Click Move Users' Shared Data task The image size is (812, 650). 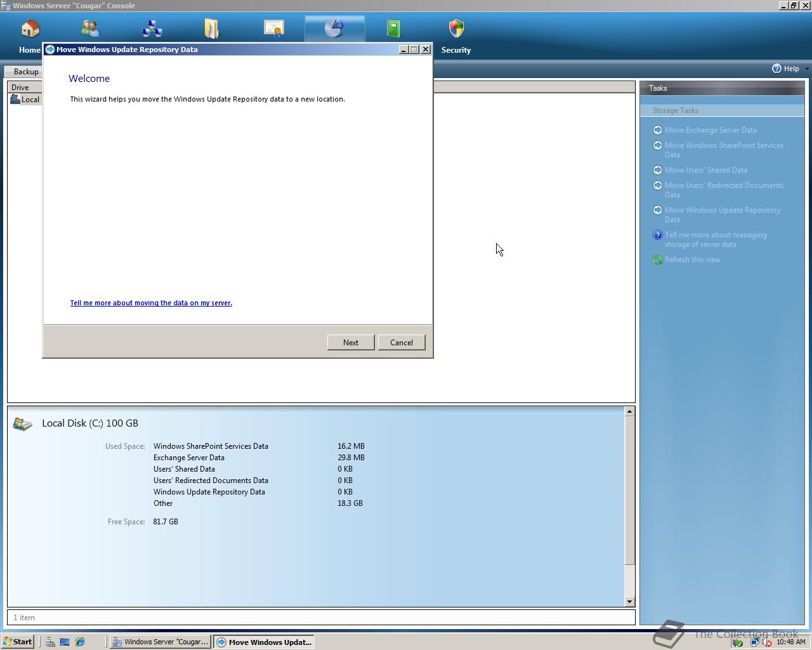[706, 170]
